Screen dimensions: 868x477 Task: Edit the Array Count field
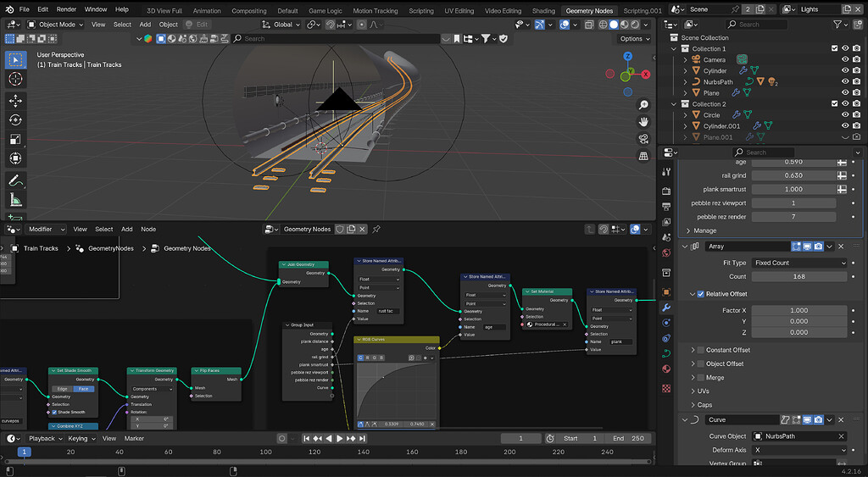click(x=799, y=277)
